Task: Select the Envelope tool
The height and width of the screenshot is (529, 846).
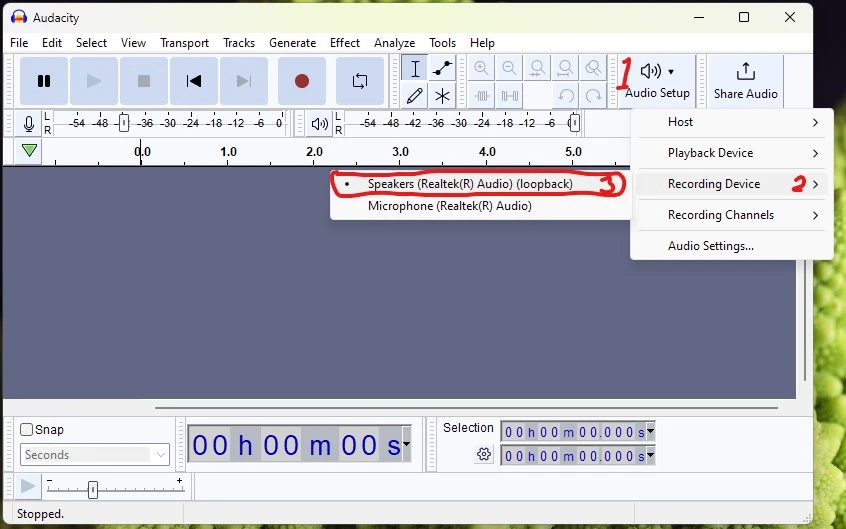Action: click(x=442, y=69)
